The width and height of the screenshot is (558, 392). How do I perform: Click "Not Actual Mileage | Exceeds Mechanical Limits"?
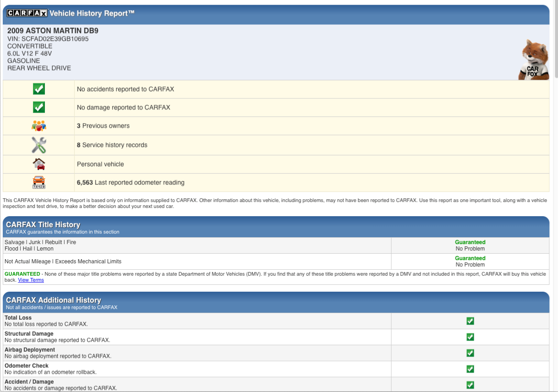click(x=63, y=261)
